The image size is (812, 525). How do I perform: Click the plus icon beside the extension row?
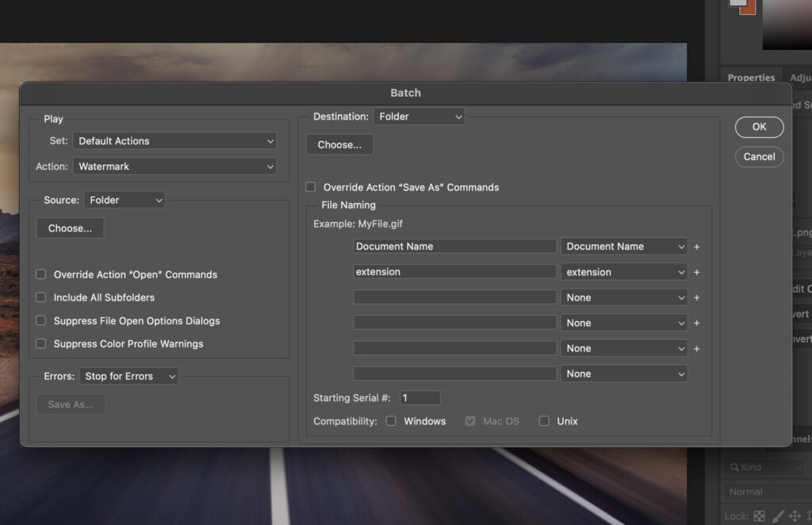[x=696, y=272]
